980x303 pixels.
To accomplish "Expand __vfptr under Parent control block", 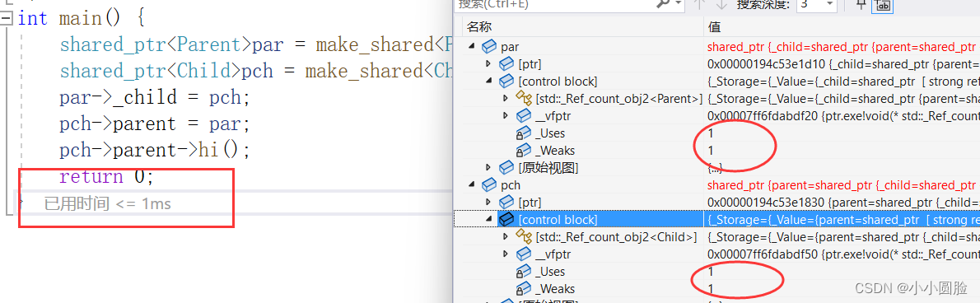I will (506, 115).
